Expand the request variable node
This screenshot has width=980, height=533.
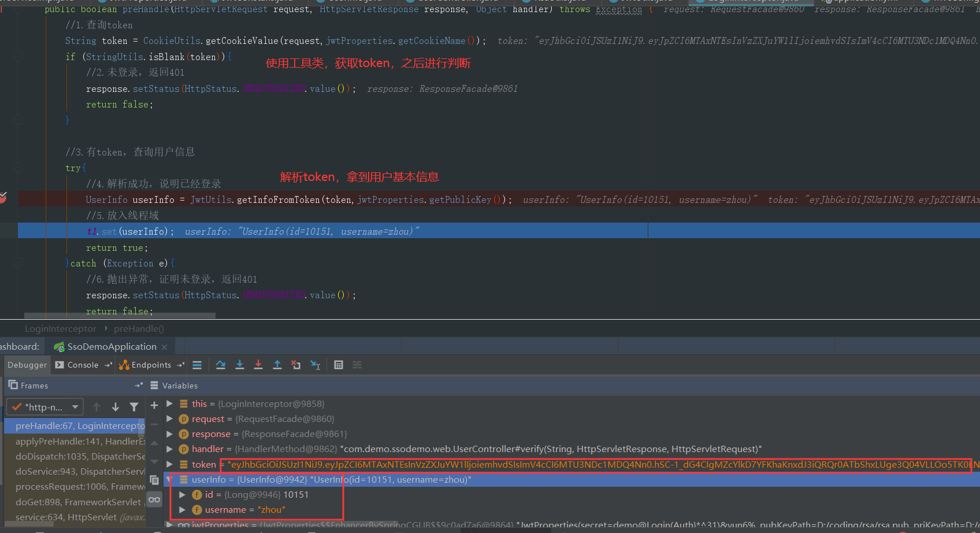(170, 419)
